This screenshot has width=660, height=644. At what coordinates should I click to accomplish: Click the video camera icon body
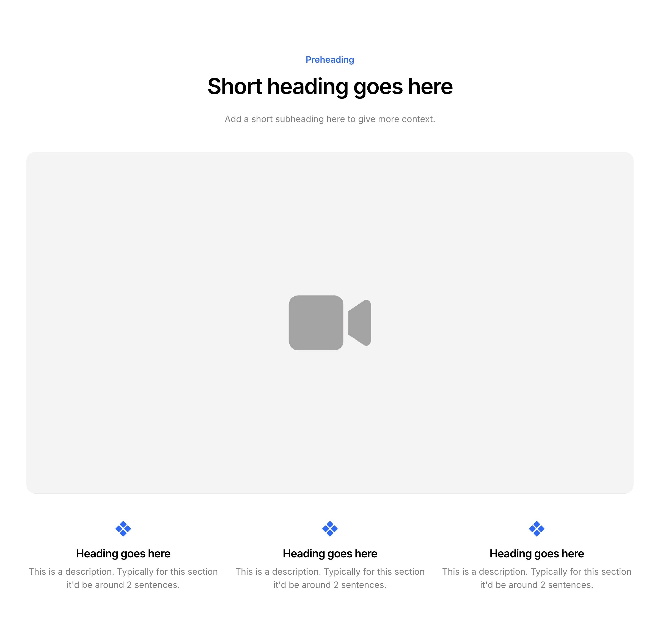click(316, 323)
